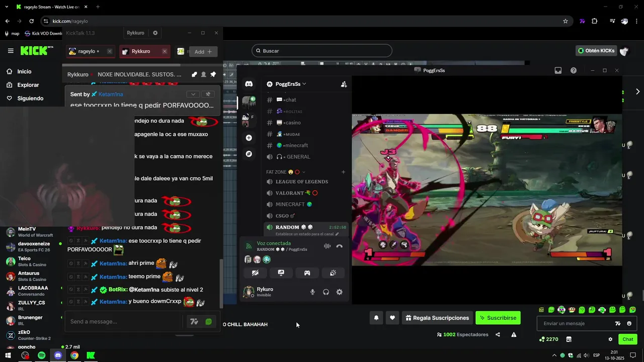Open Siguiendo in Kick sidebar
This screenshot has width=644, height=362.
click(31, 98)
